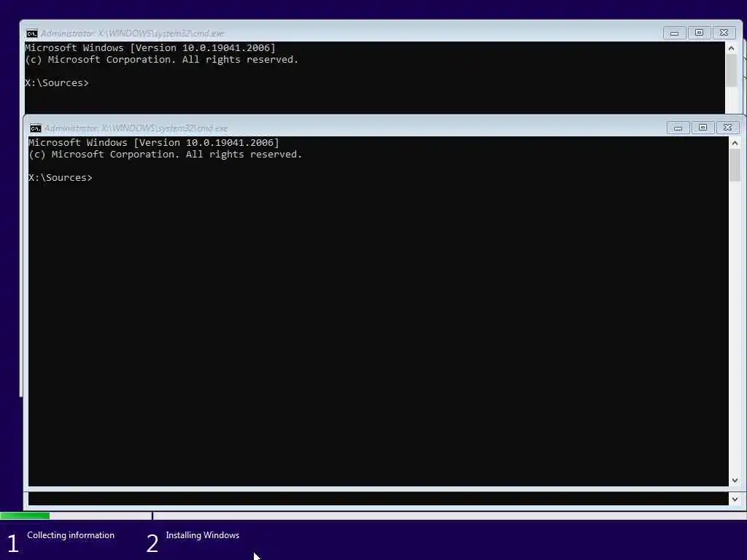Click the back window vertical scrollbar thumb
Viewport: 747px width, 560px height.
pos(731,71)
